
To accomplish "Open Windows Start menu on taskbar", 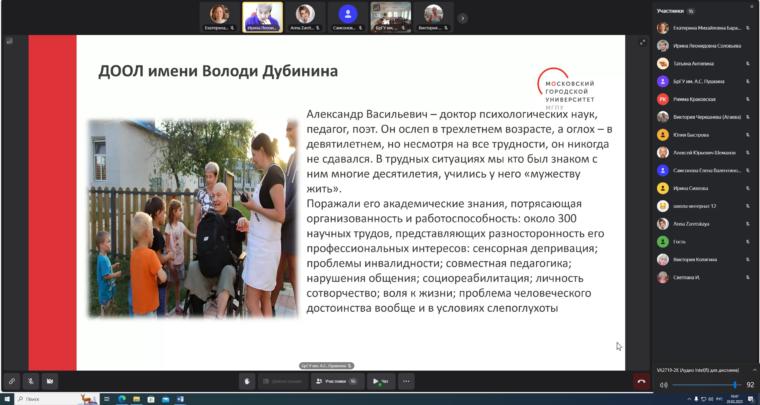I will click(7, 399).
